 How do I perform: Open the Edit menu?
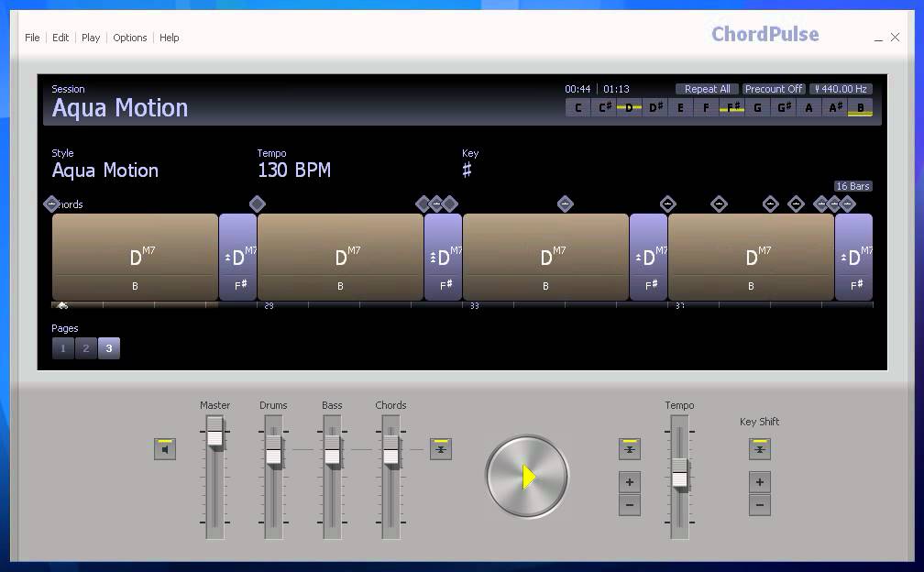[x=60, y=38]
